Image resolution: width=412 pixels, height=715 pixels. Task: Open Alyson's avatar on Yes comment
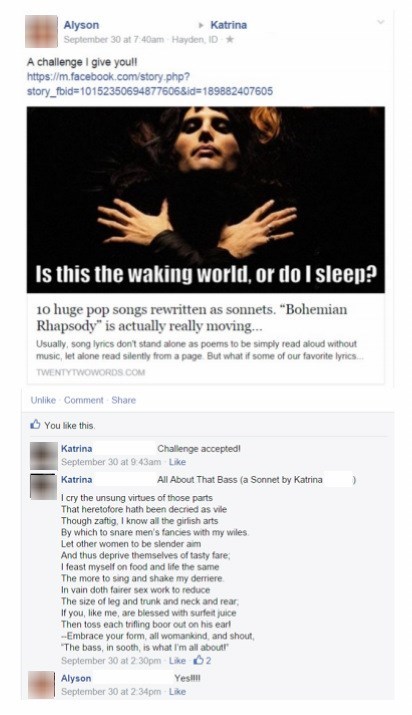coord(41,685)
